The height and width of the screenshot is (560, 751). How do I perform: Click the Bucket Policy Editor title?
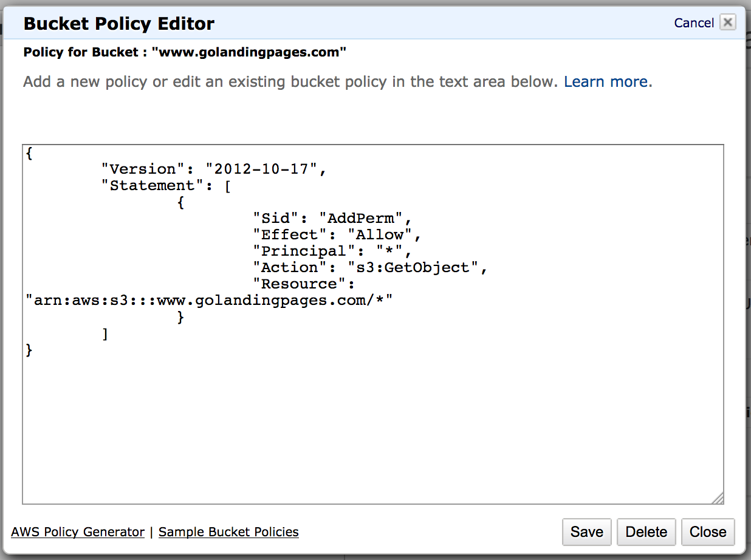point(118,24)
